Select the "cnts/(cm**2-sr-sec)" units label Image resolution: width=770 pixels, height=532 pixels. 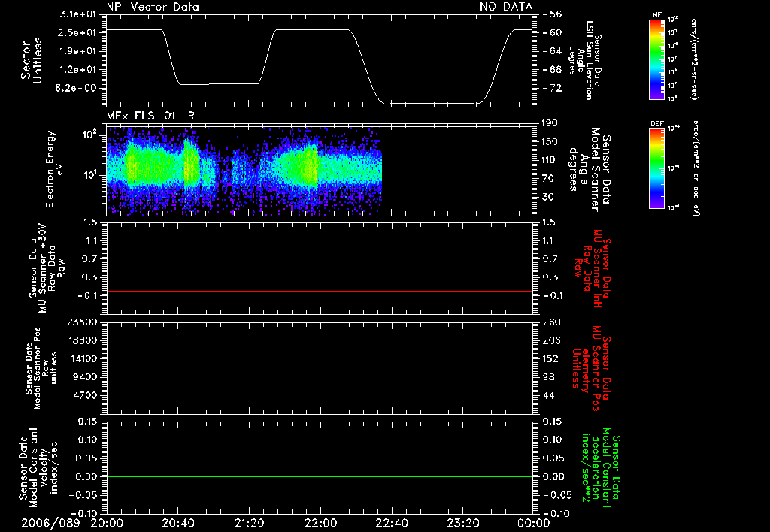(x=694, y=59)
